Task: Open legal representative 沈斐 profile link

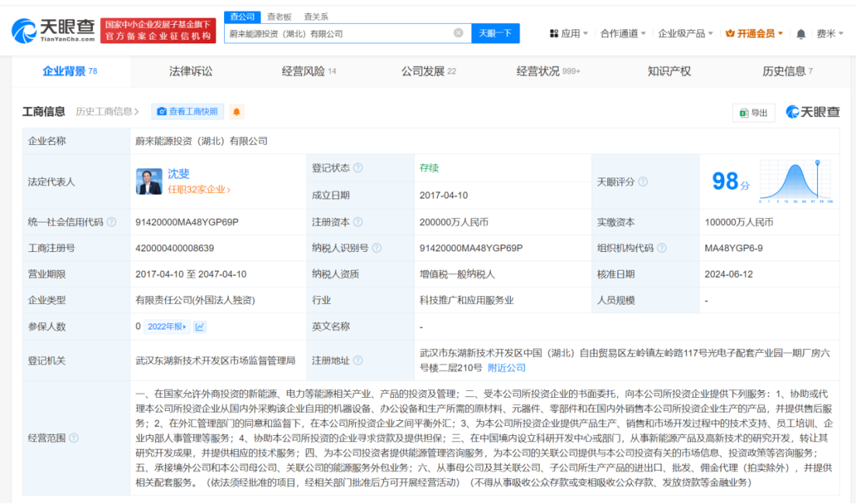Action: click(179, 174)
